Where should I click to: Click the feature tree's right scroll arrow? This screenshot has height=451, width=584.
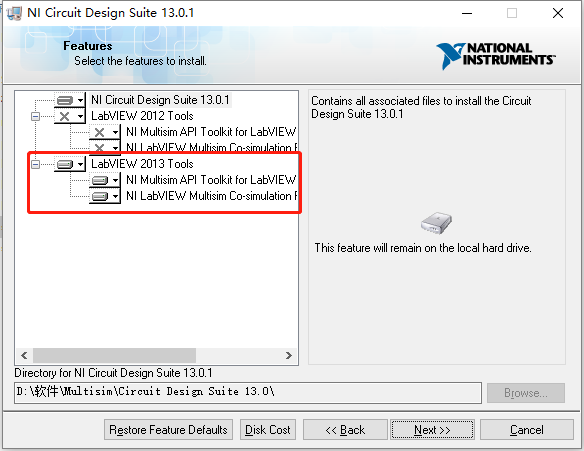click(x=289, y=356)
